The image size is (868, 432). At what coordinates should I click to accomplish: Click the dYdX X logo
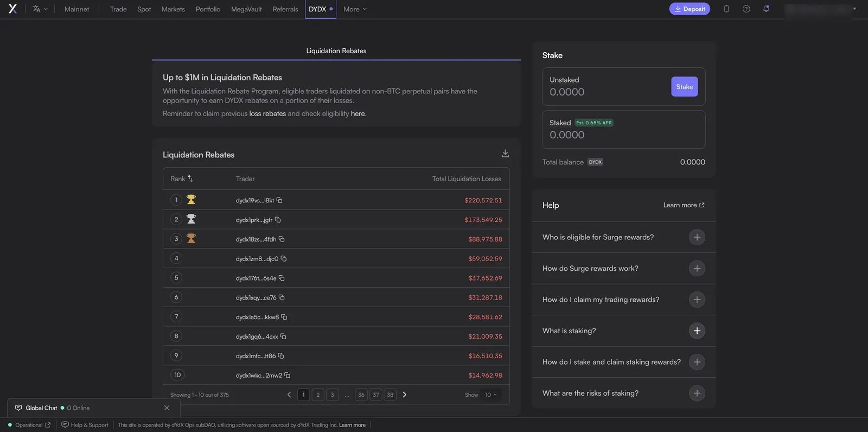click(12, 9)
